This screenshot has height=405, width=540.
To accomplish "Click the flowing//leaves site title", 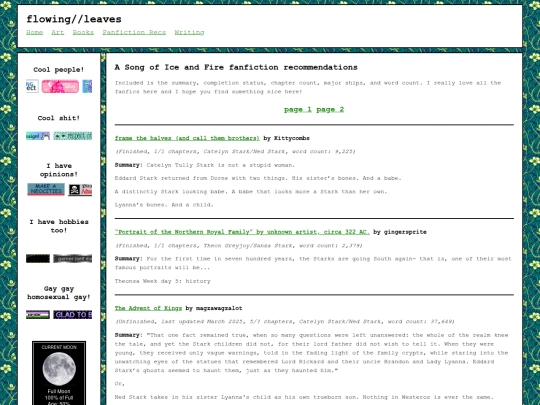I will pos(74,19).
